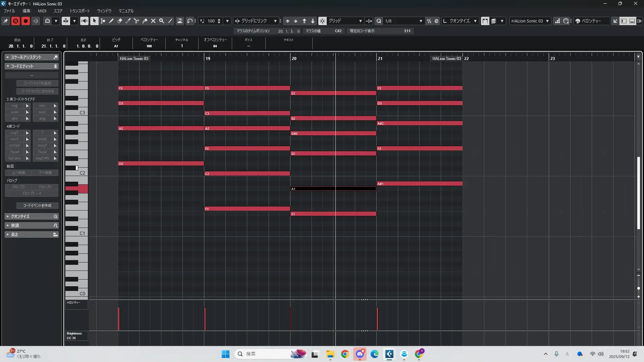Open Google Chrome from the taskbar
Screen dimensions: 644x362
(345, 354)
